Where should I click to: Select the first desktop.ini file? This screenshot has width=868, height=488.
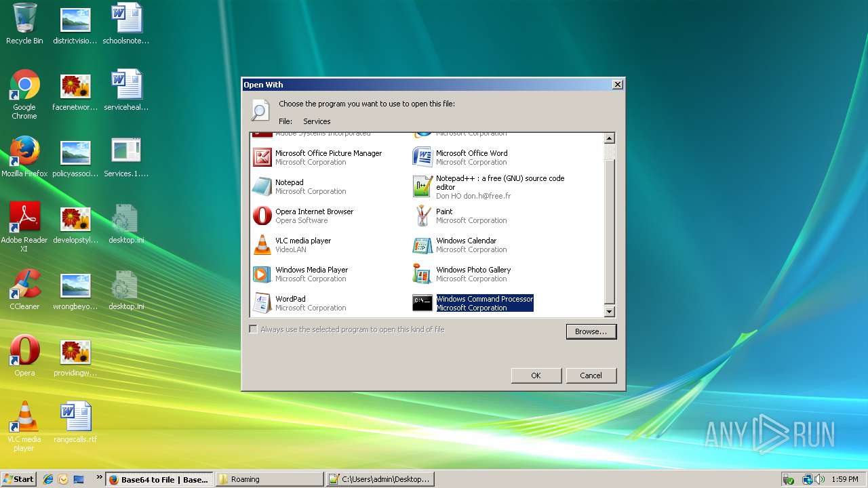[x=126, y=223]
